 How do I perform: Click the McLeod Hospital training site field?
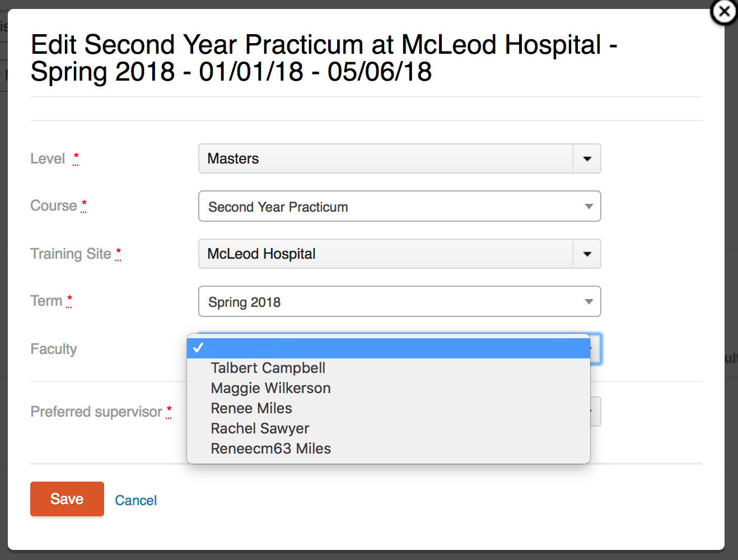pyautogui.click(x=386, y=254)
